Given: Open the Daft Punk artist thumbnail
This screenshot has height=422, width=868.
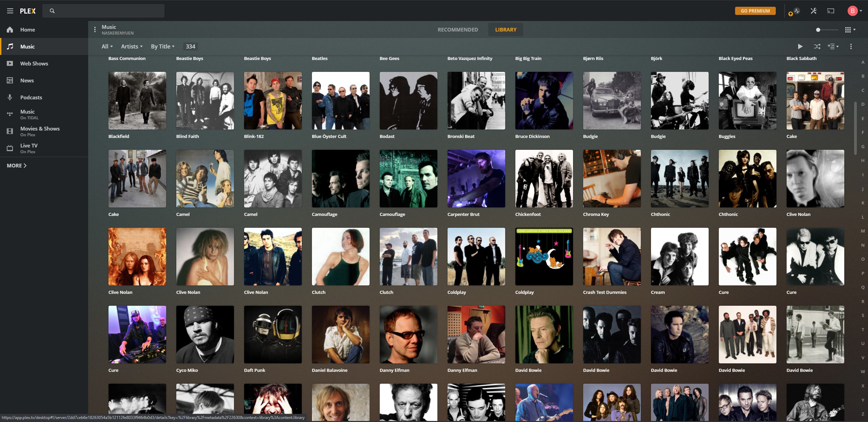Looking at the screenshot, I should pos(273,335).
